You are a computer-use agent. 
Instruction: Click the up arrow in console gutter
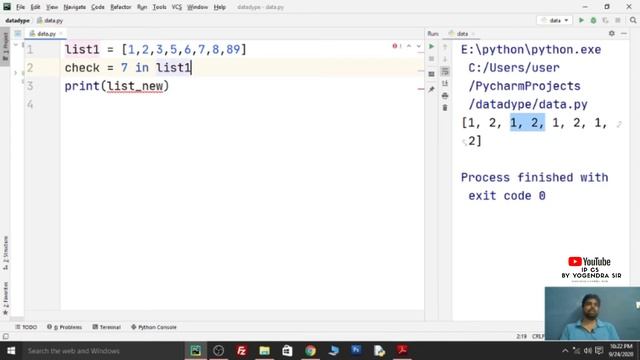pos(445,47)
